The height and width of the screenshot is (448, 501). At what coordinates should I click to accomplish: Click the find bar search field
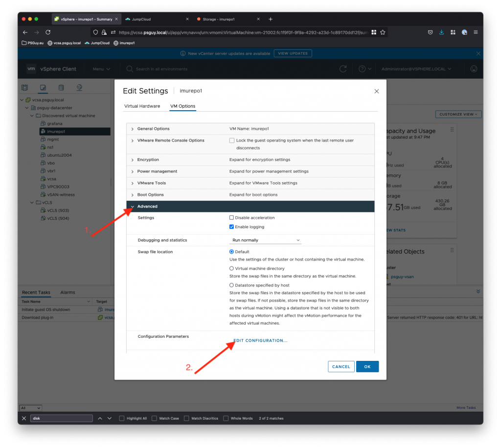pos(61,418)
